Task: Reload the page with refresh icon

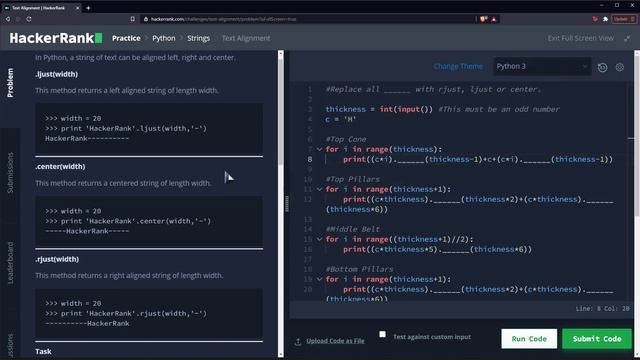Action: pos(29,19)
